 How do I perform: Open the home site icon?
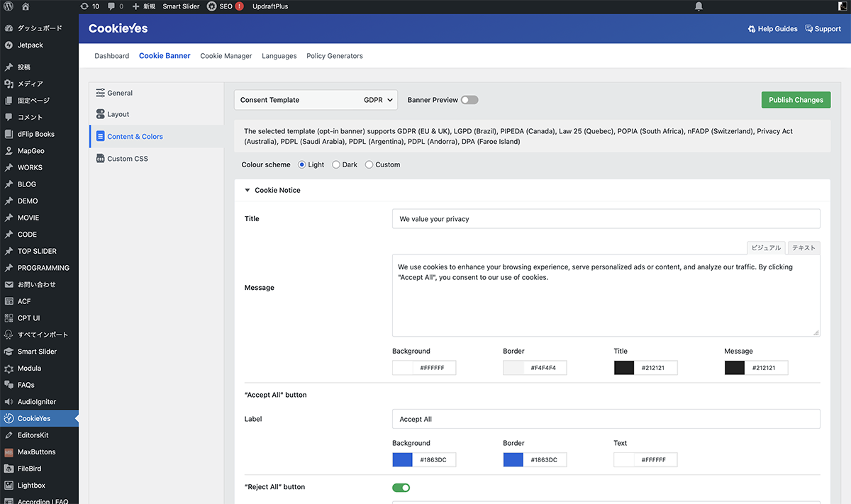tap(26, 6)
